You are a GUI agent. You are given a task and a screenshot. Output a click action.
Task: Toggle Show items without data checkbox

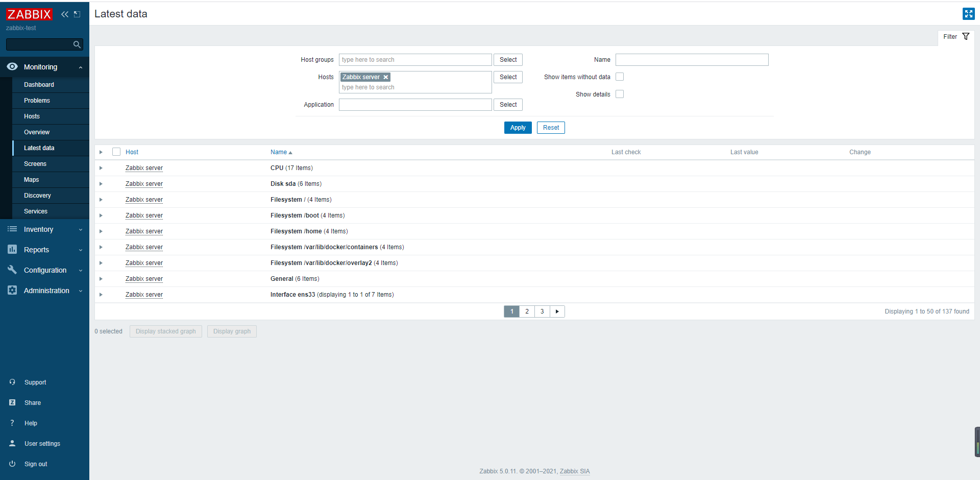(620, 77)
